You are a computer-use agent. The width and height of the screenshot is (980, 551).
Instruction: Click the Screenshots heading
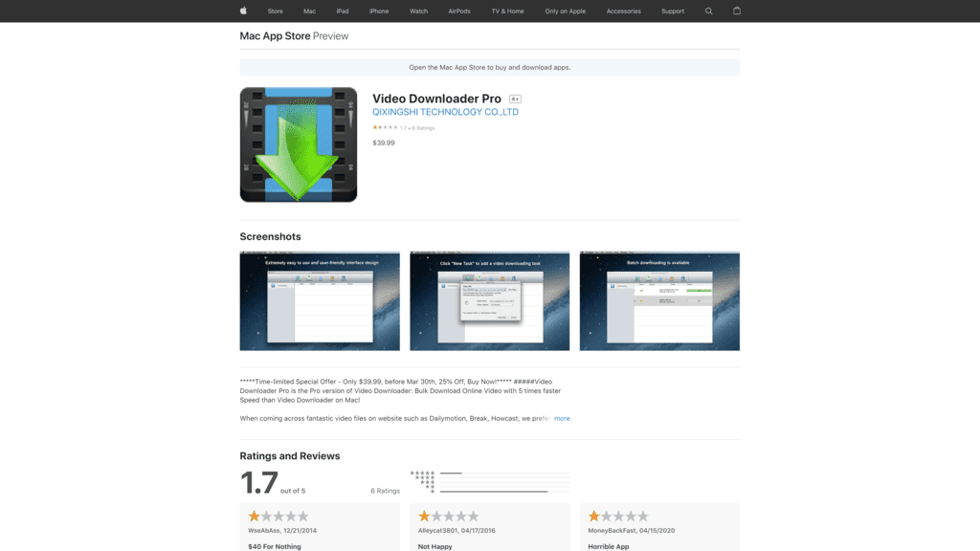pos(270,237)
